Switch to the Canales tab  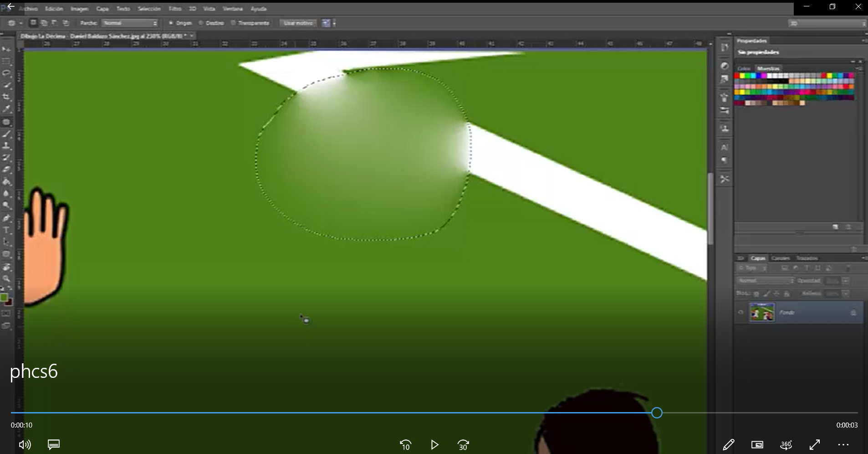781,258
